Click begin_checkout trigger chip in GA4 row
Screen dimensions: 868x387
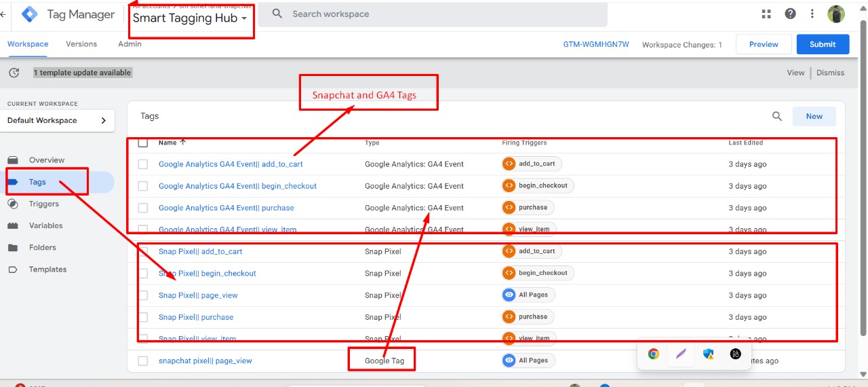point(538,185)
